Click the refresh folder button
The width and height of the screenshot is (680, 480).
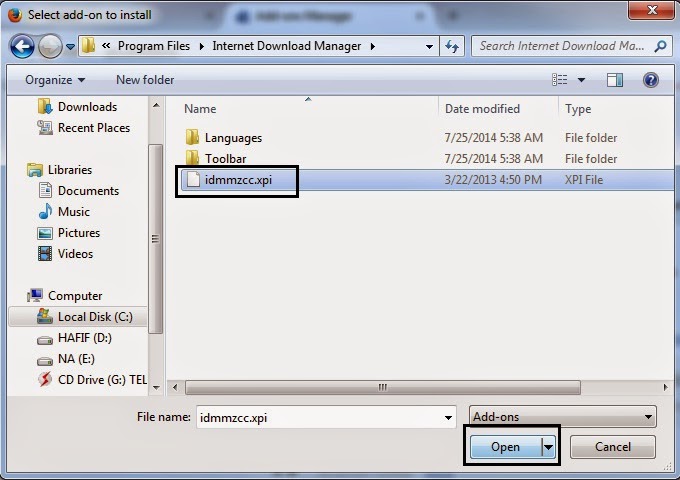(452, 46)
